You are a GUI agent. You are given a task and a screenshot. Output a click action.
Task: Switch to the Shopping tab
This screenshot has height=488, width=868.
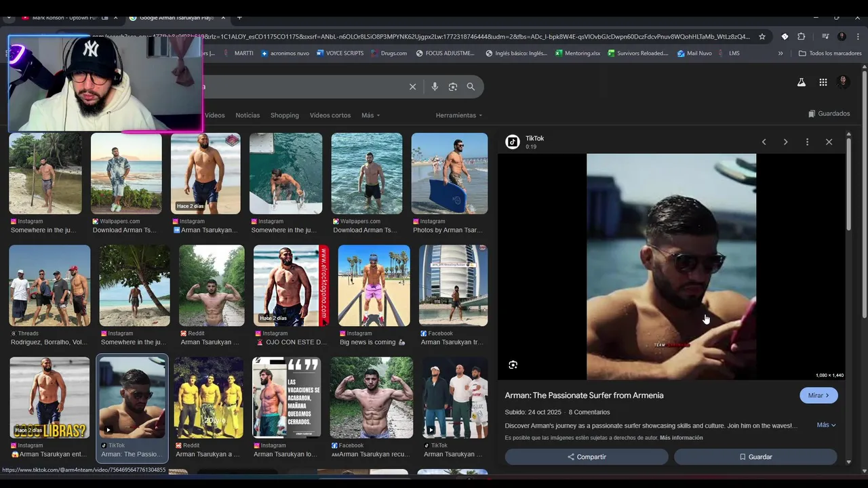285,115
